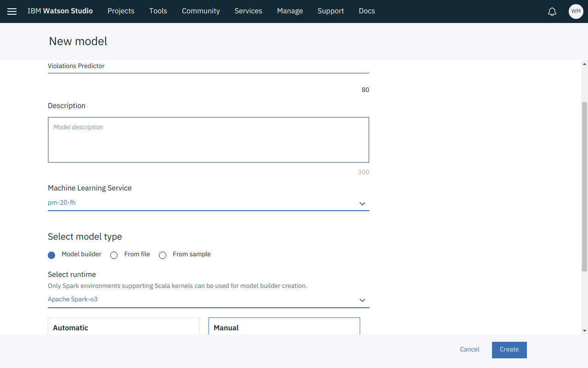
Task: Cancel the new model creation
Action: (x=469, y=350)
